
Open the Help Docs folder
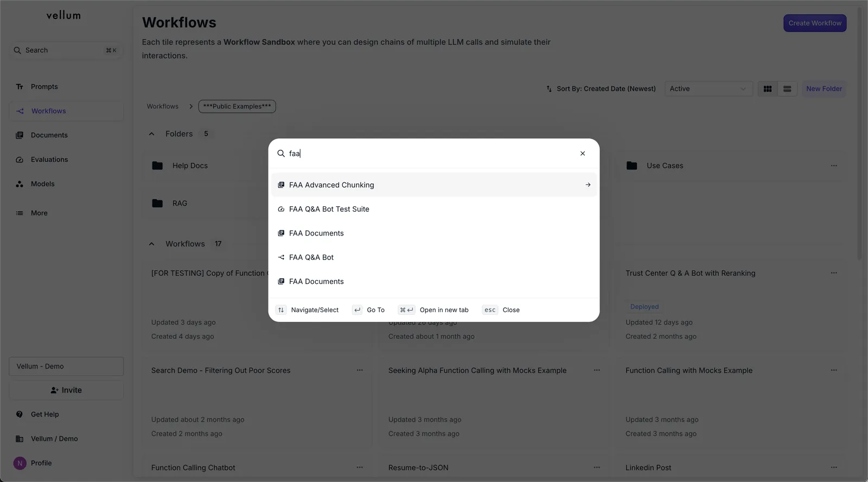tap(190, 166)
